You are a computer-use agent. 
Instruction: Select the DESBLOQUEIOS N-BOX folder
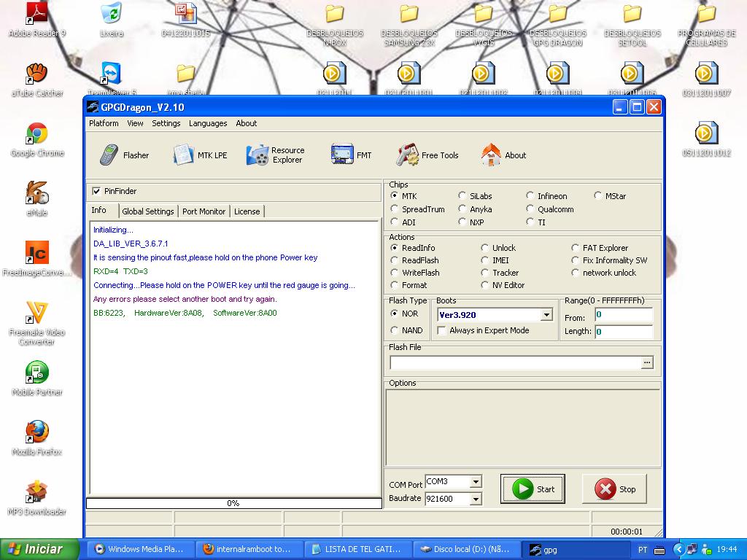(x=335, y=24)
